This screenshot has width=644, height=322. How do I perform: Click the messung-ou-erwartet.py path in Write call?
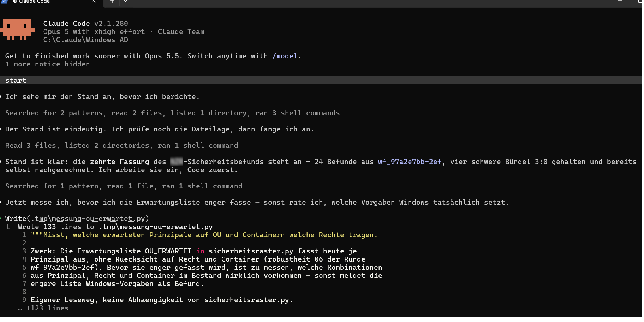88,218
